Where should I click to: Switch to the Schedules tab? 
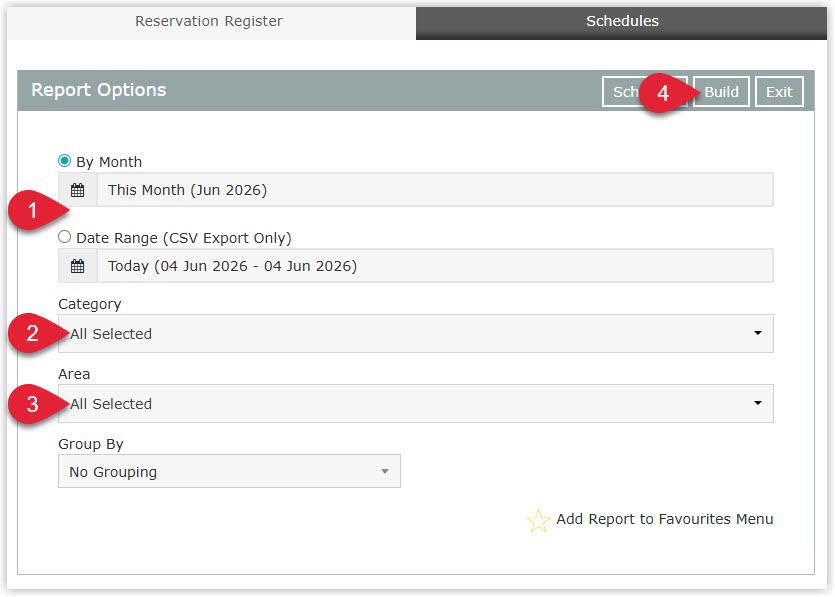click(x=621, y=21)
